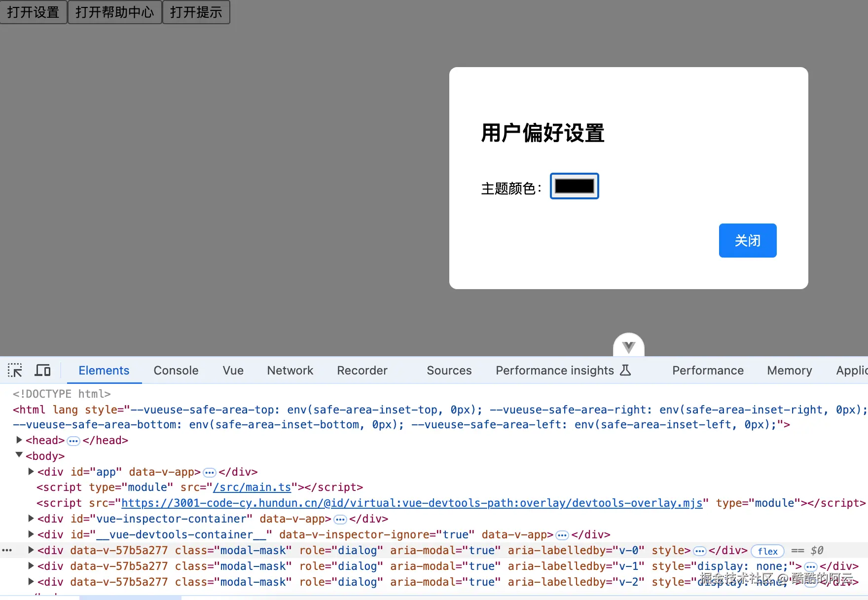
Task: Click the $0 marker on selected row
Action: click(817, 551)
